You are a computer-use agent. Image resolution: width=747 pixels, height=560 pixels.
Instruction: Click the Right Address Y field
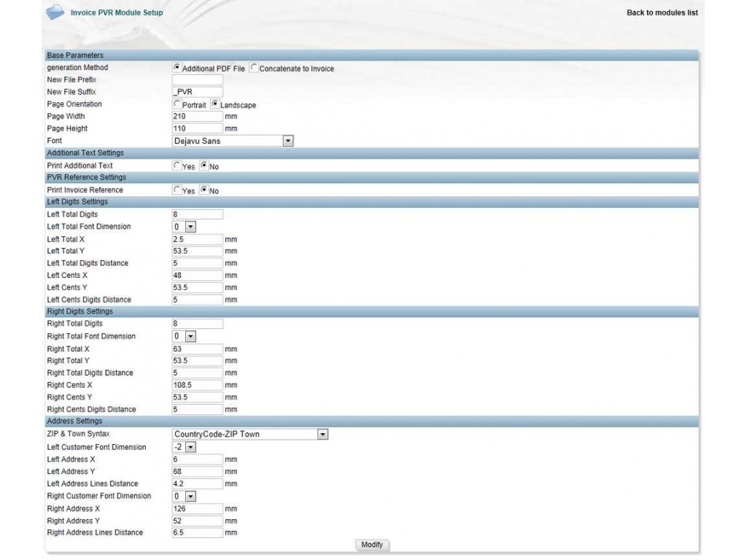pyautogui.click(x=197, y=521)
